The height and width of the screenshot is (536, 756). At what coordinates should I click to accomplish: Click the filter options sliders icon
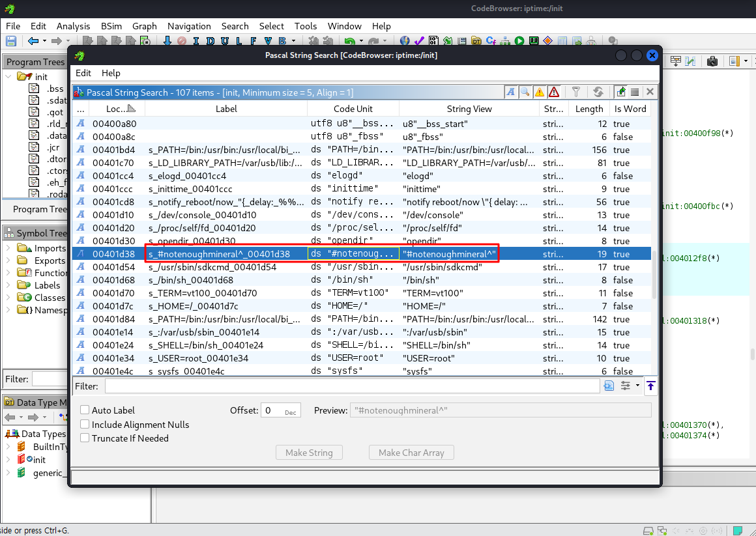pos(626,386)
